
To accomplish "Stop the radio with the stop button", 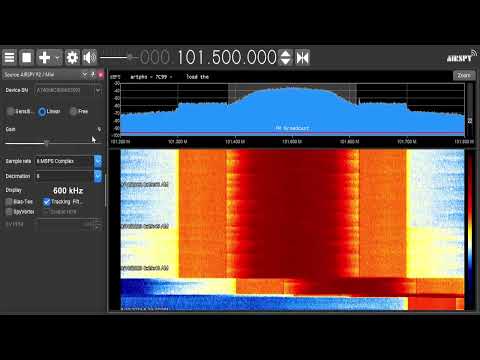I will [x=27, y=57].
